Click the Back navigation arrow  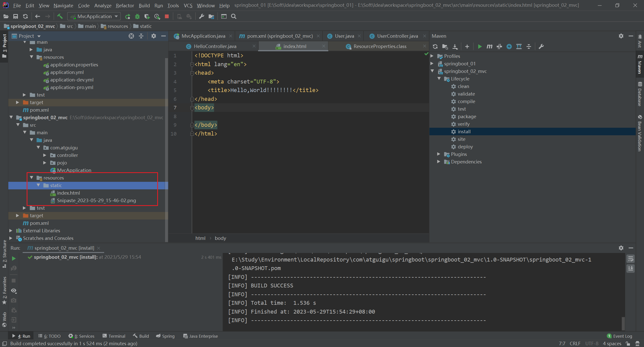pos(38,16)
